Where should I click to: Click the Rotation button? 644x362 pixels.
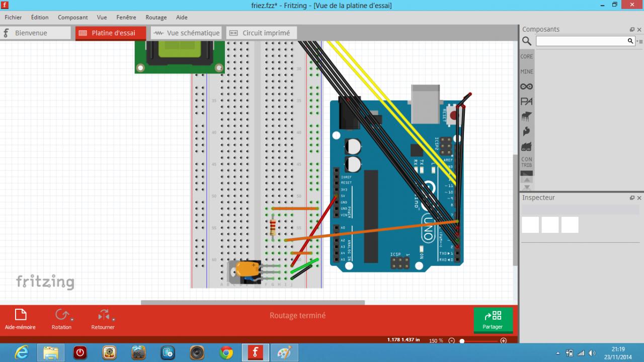click(61, 319)
